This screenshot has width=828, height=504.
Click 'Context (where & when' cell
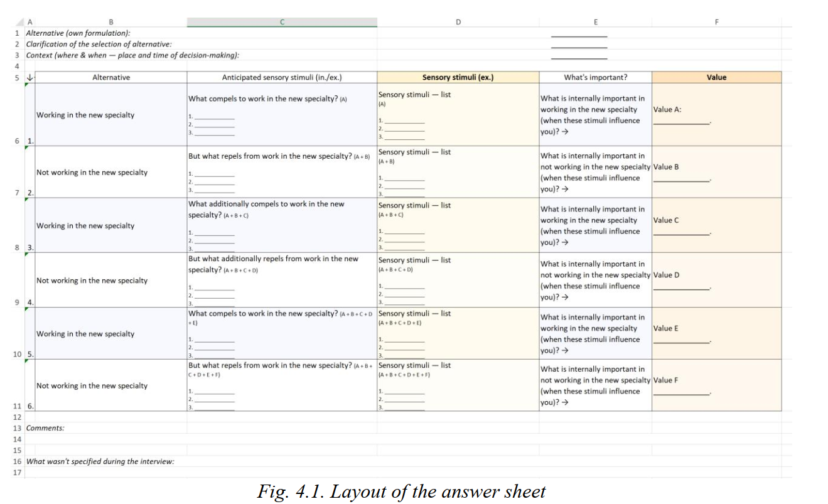tap(132, 55)
